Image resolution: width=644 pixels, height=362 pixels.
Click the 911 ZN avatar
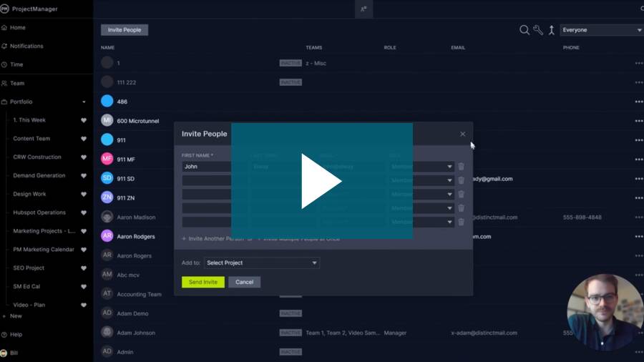click(x=107, y=197)
